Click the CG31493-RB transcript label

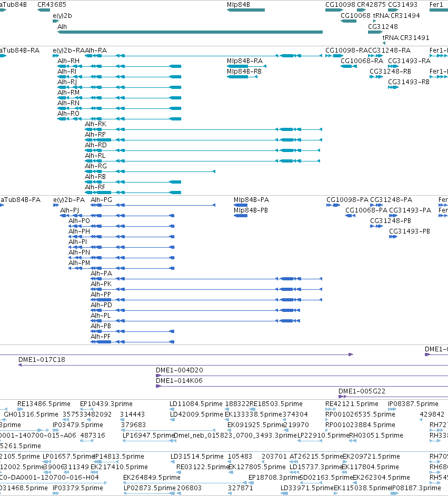[x=409, y=82]
